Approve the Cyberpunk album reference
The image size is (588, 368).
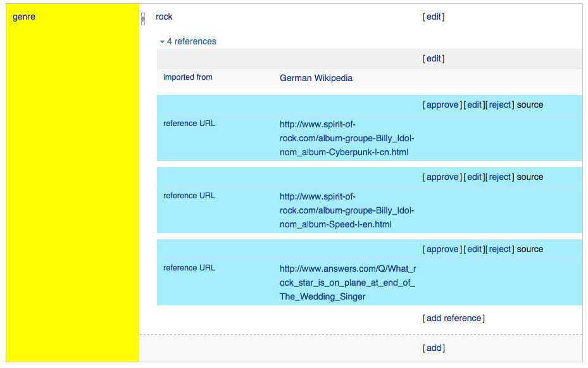click(x=442, y=105)
